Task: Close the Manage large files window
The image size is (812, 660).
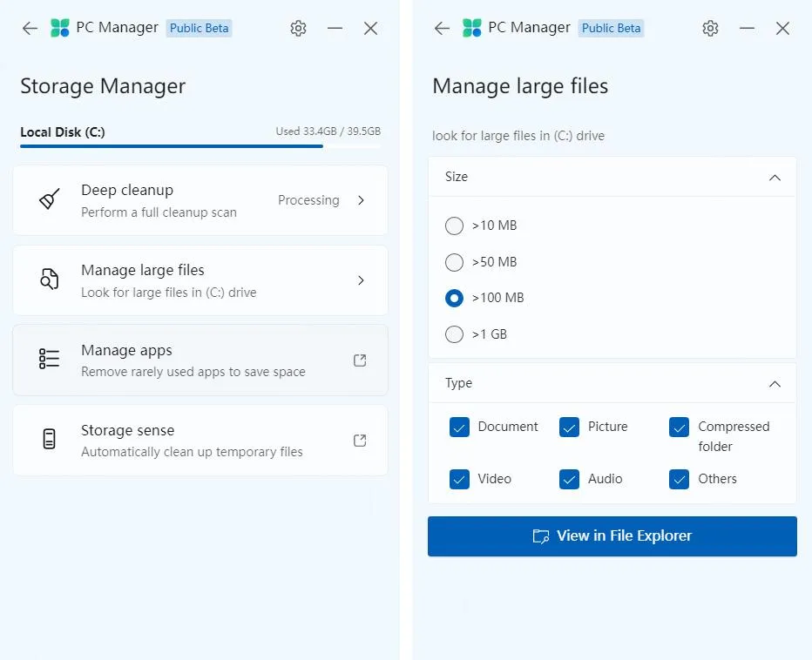Action: tap(782, 28)
